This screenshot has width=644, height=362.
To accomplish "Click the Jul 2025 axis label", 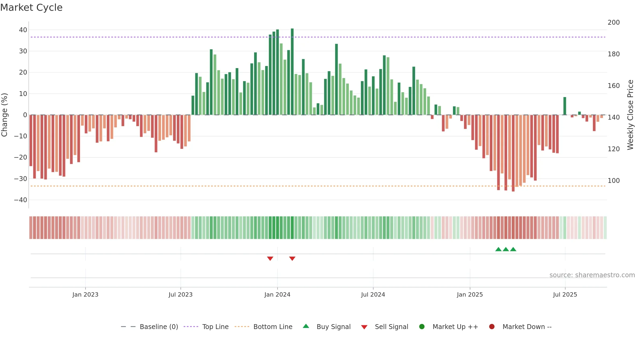I will (565, 295).
